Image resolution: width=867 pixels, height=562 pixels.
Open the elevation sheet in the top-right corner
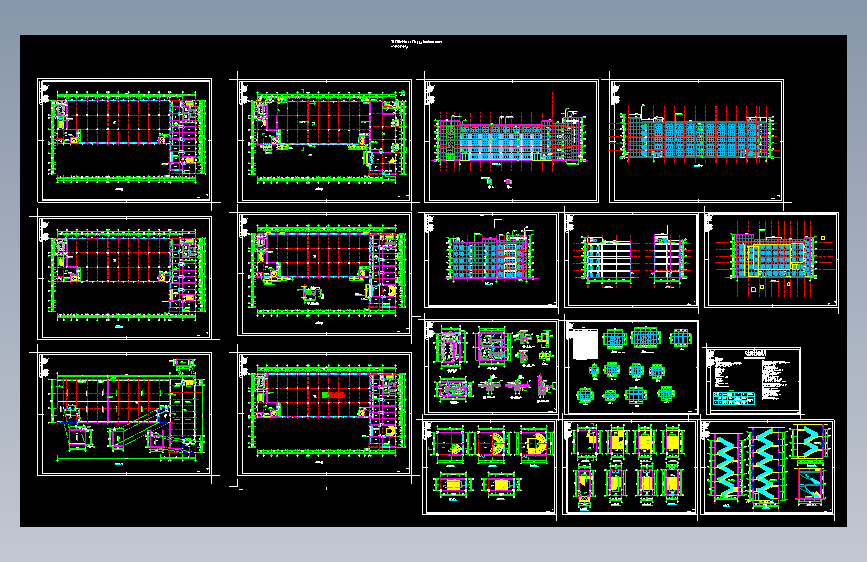(x=697, y=141)
